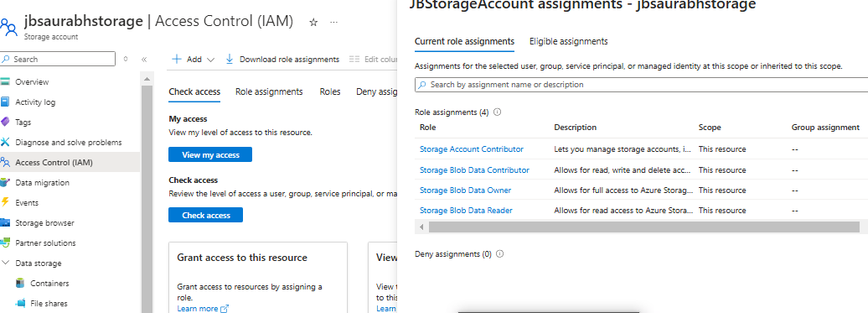Click the File shares icon

click(20, 303)
